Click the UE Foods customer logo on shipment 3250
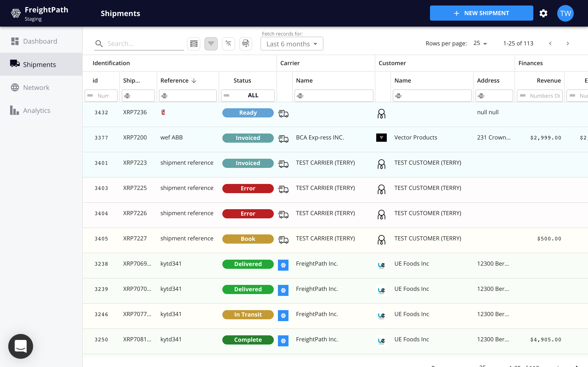 (x=381, y=341)
